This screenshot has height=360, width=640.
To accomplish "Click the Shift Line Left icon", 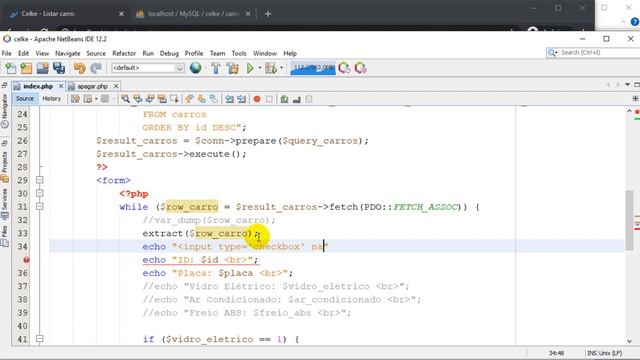I will tap(229, 99).
